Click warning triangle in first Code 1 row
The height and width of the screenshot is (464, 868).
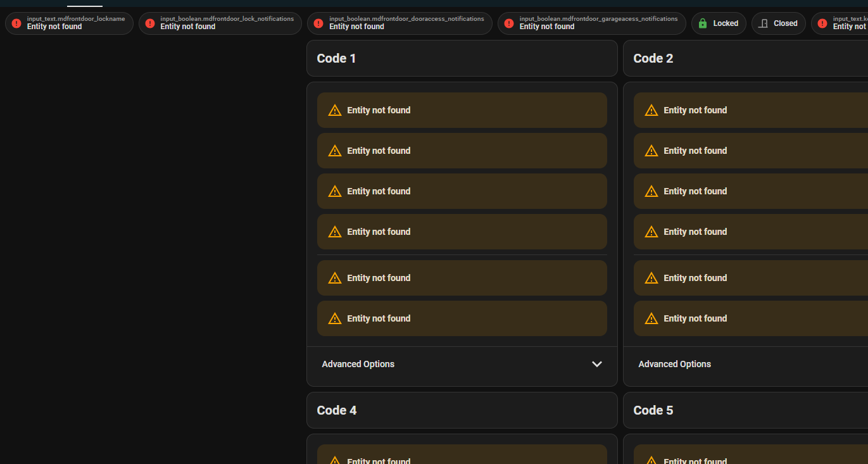335,110
